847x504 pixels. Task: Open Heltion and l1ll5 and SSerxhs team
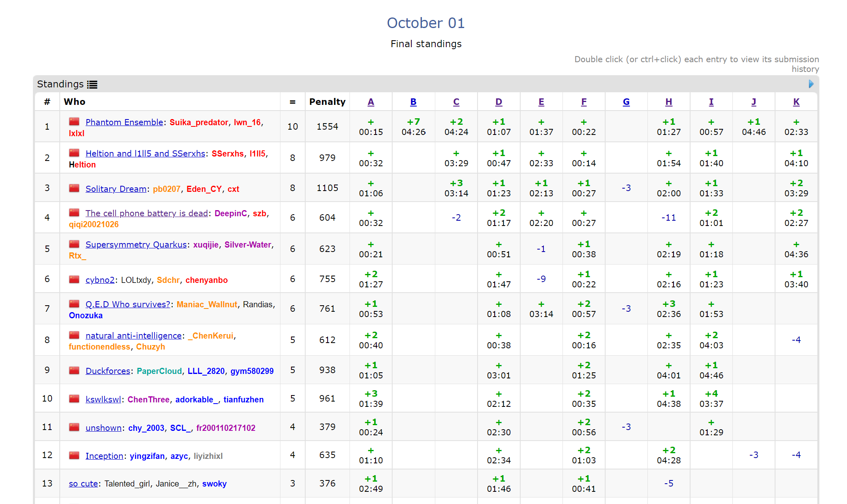point(145,154)
